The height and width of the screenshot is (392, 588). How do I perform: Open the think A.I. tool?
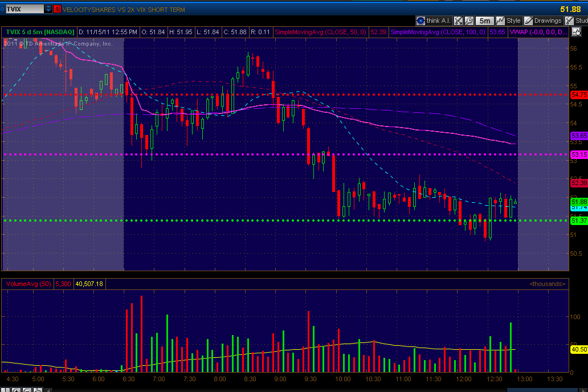tap(434, 21)
